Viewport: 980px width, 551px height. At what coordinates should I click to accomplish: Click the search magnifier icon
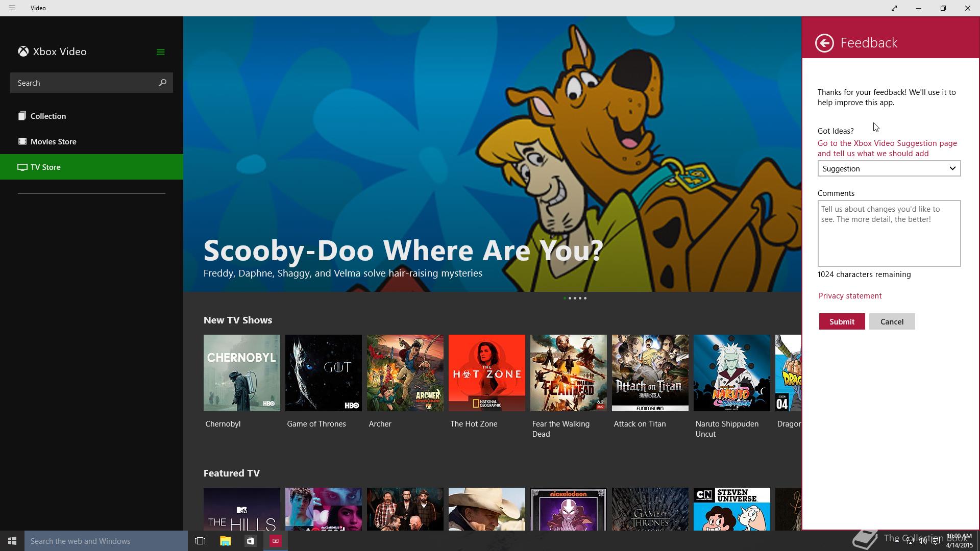(x=162, y=83)
